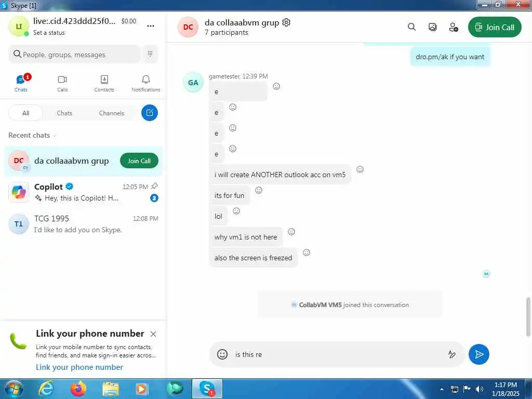Click the 'dro.pm/ak if you want' message
The width and height of the screenshot is (532, 399).
point(450,57)
